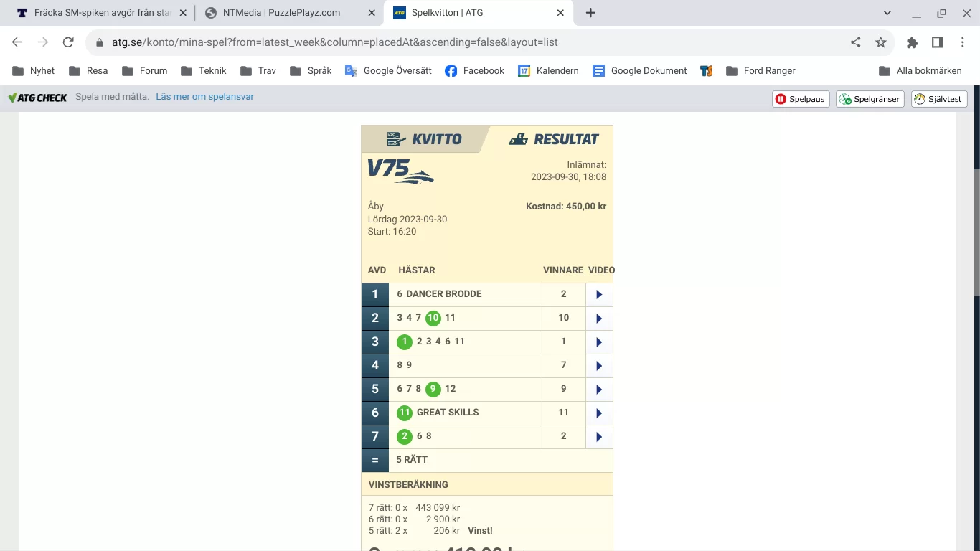
Task: Play the race 5 video replay
Action: (599, 389)
